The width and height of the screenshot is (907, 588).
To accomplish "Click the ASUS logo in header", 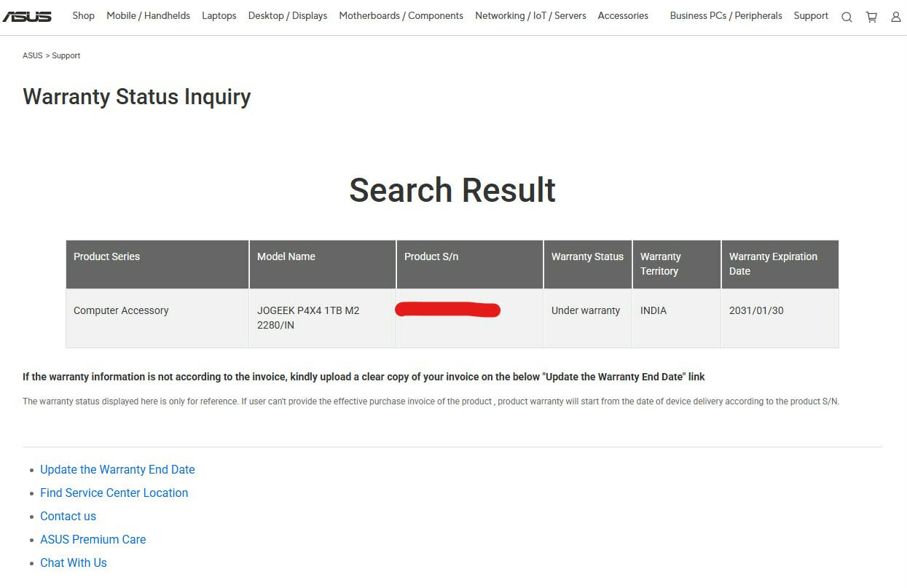I will (x=27, y=16).
